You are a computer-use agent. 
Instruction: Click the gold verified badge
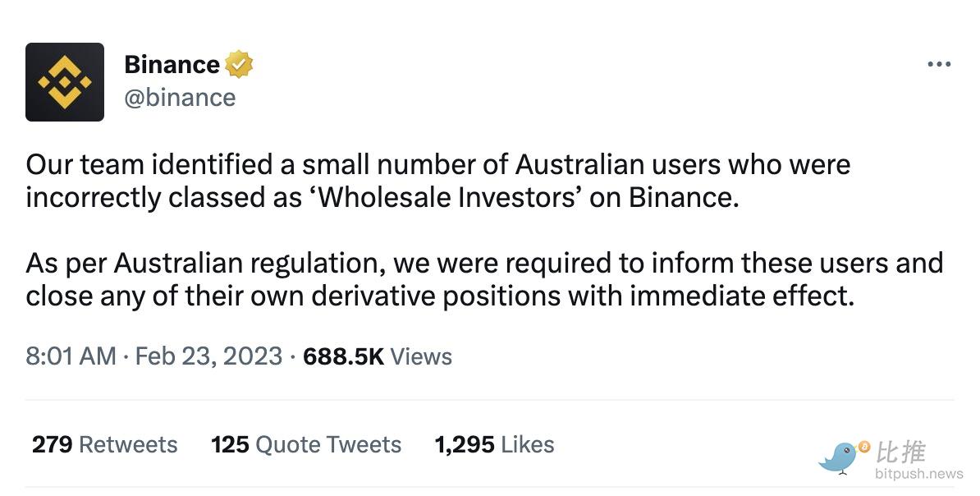pos(239,64)
